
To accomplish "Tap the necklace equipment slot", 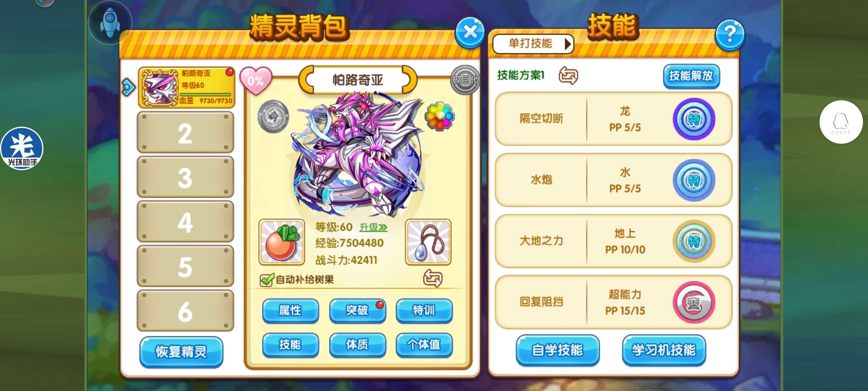I will click(x=428, y=242).
